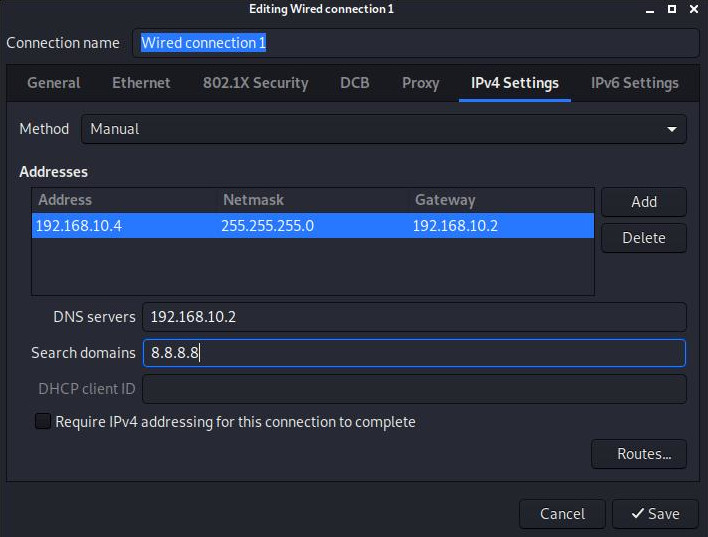Click the checkmark icon on Save button

pos(636,514)
